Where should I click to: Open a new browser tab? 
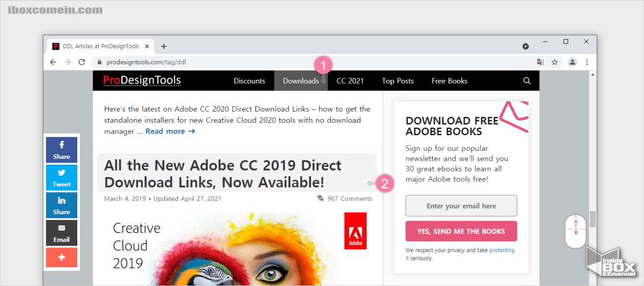tap(164, 46)
